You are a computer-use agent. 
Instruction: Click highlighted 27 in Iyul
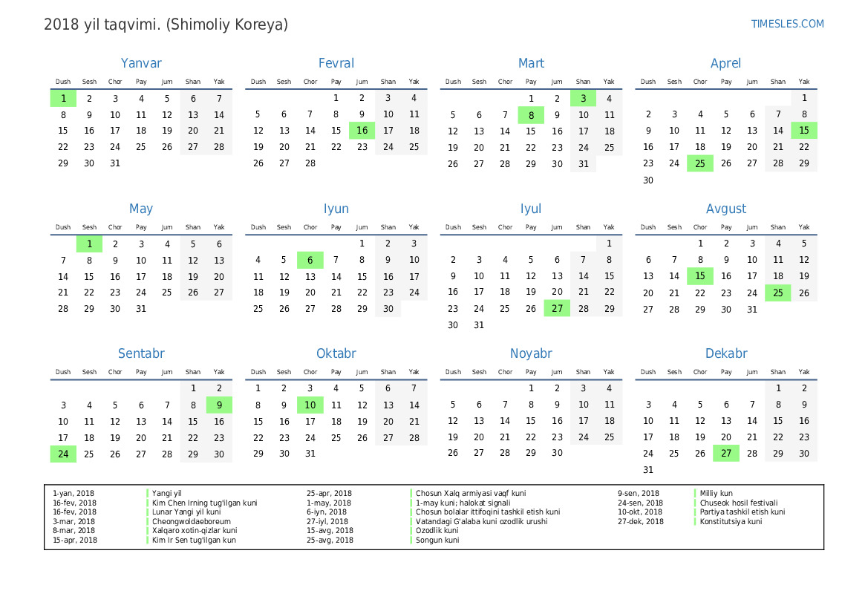point(557,308)
